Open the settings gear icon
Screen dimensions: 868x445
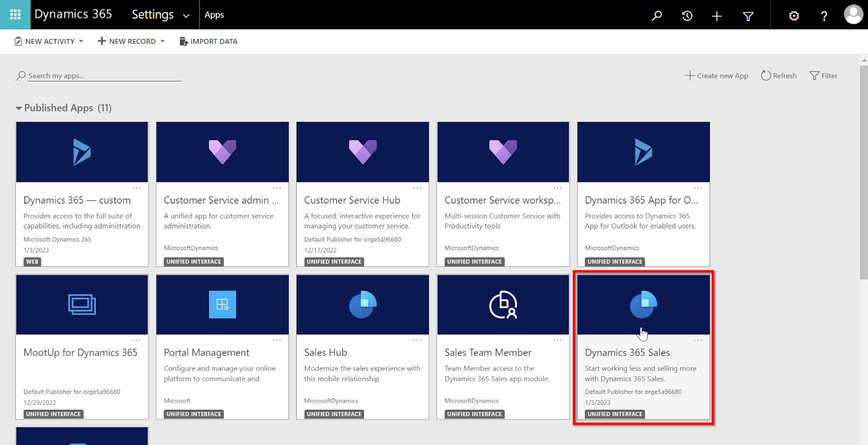coord(794,16)
